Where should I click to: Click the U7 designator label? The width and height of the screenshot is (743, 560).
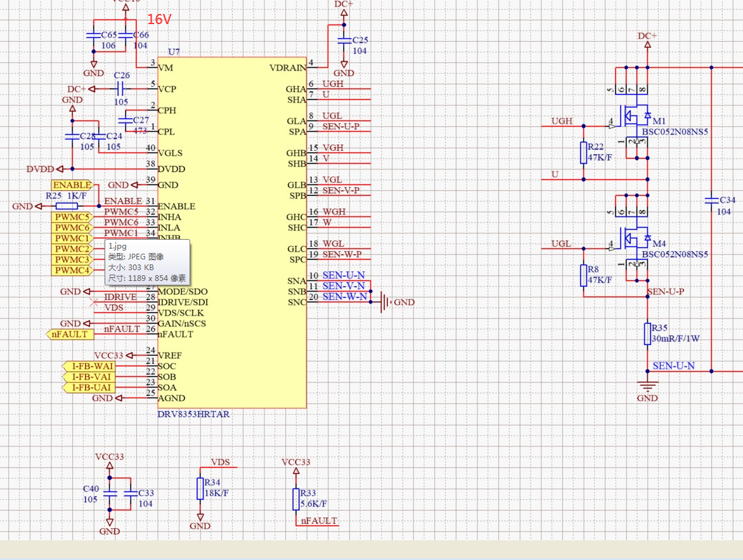click(174, 51)
